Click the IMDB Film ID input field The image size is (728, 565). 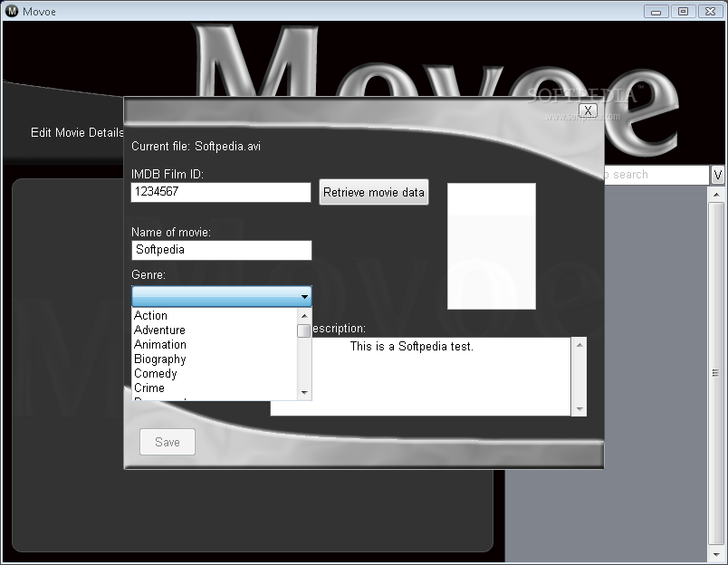[221, 192]
